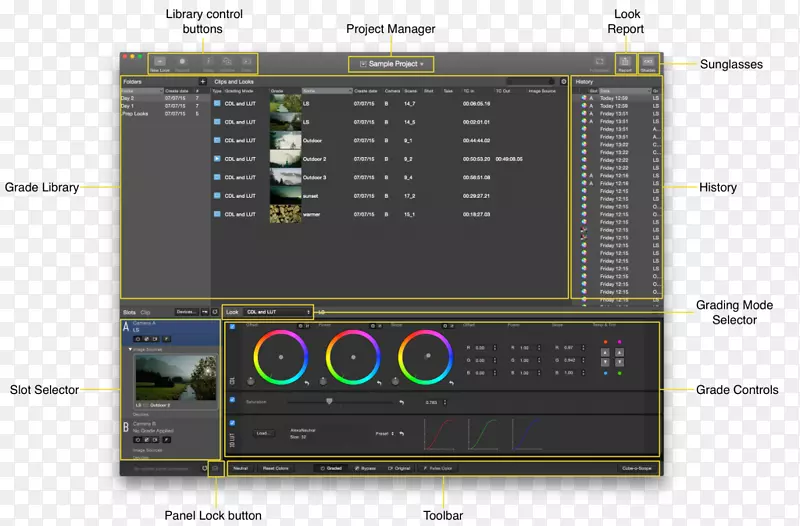Toggle the CDL node checkbox
800x526 pixels.
(232, 326)
